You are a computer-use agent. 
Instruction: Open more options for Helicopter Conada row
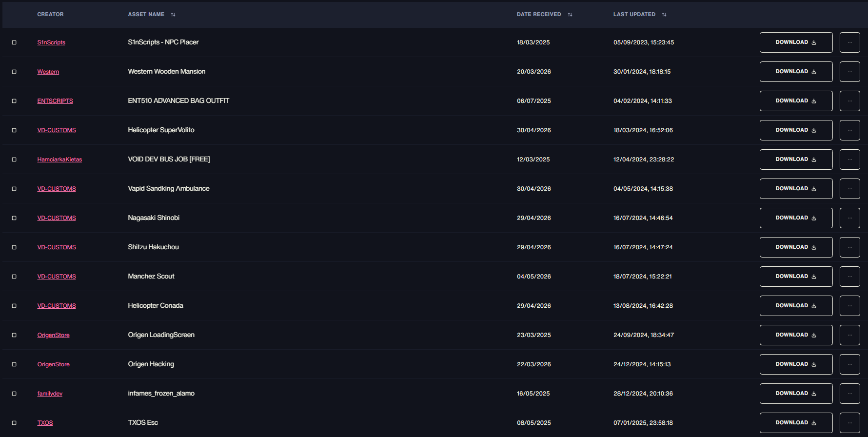(x=849, y=306)
